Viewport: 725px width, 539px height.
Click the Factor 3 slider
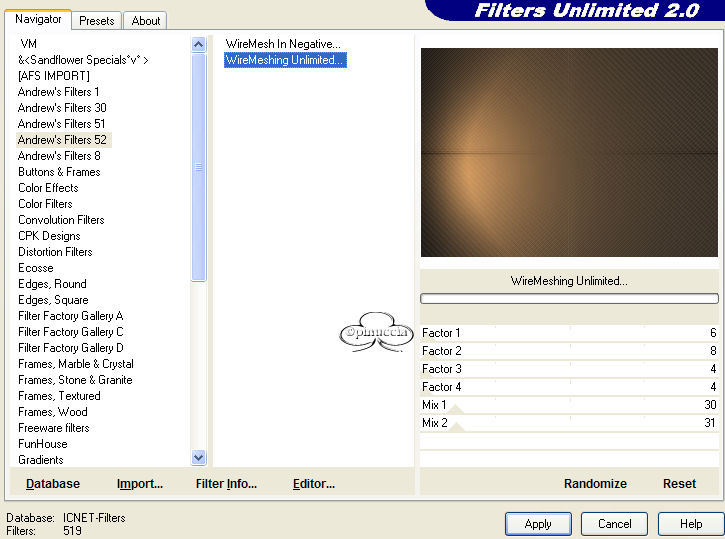click(569, 369)
